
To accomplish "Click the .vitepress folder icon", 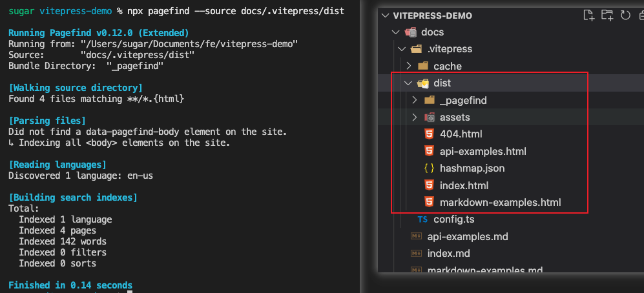I will (x=417, y=49).
